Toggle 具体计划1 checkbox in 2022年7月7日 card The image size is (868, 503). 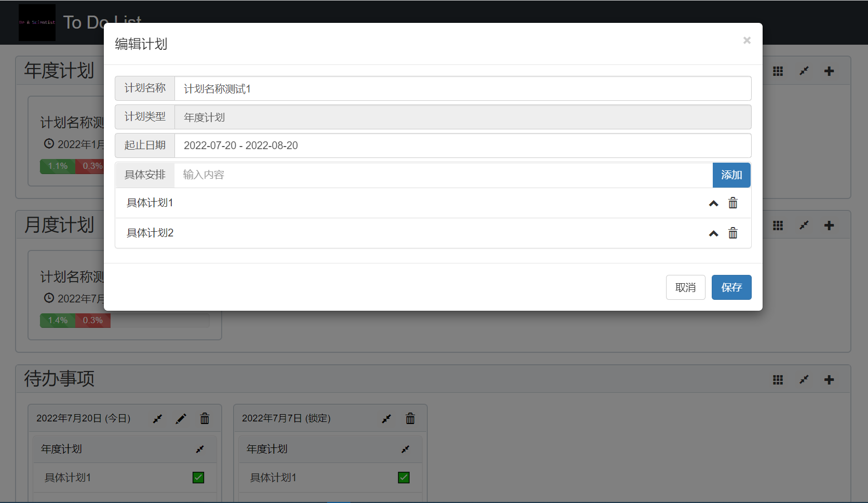tap(404, 478)
